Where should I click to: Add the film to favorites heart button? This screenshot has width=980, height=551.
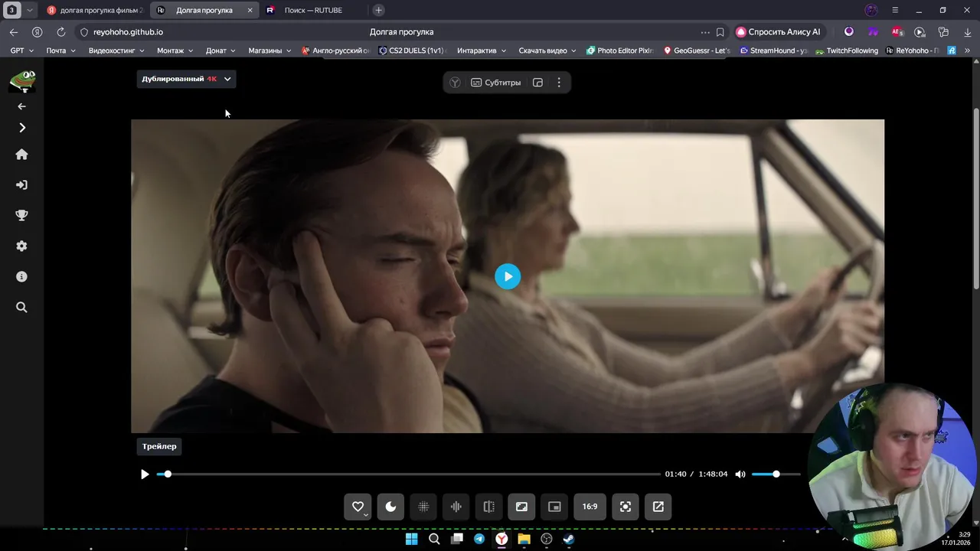tap(358, 507)
